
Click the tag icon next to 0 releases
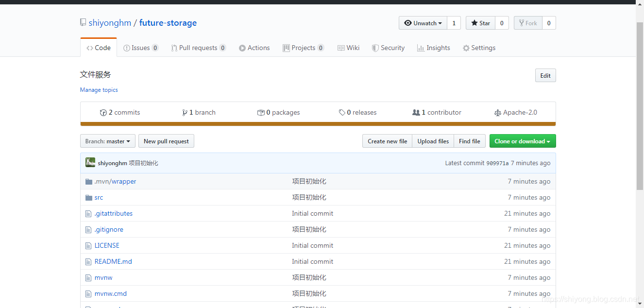tap(342, 112)
